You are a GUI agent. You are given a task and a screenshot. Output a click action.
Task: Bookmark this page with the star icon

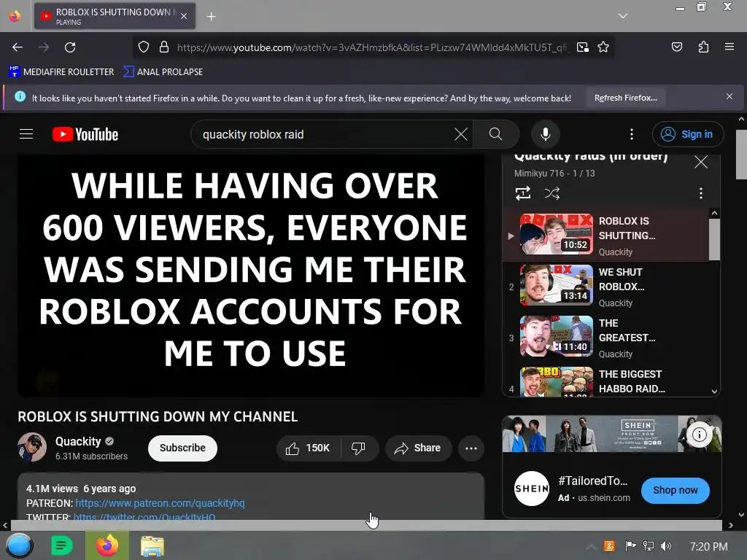pyautogui.click(x=603, y=47)
